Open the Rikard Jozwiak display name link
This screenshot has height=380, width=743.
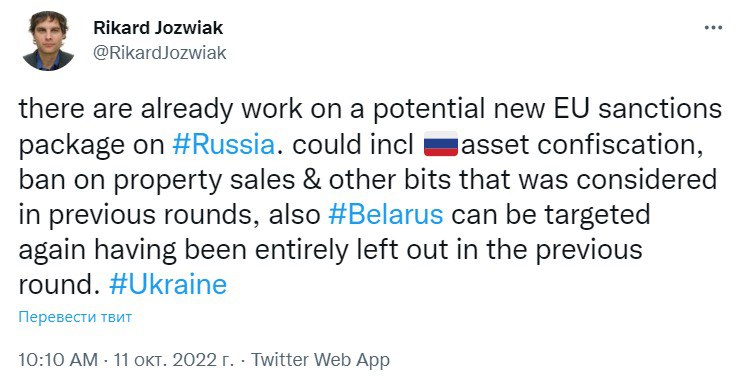[158, 28]
